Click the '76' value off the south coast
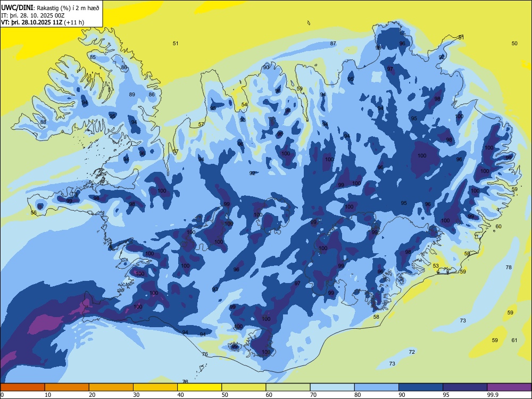 pyautogui.click(x=205, y=354)
